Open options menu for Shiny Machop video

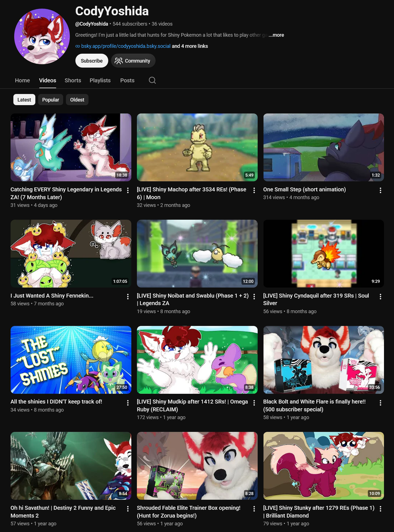click(x=254, y=190)
